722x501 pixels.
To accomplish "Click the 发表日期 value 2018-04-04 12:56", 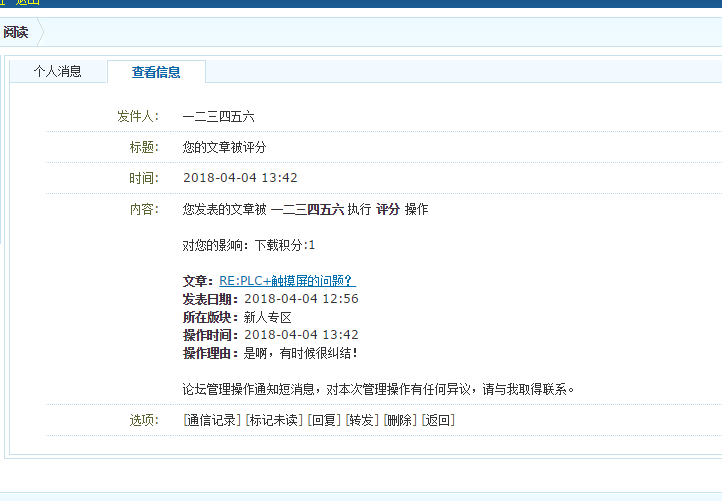I will 301,299.
